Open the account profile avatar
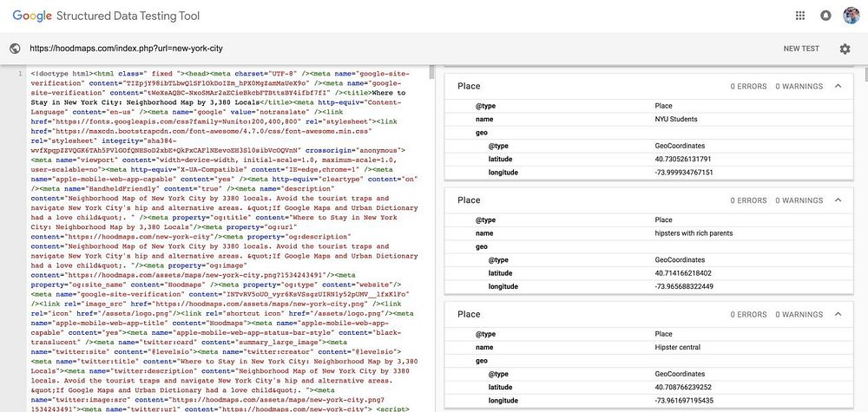Screen dimensions: 868x412 (x=851, y=16)
